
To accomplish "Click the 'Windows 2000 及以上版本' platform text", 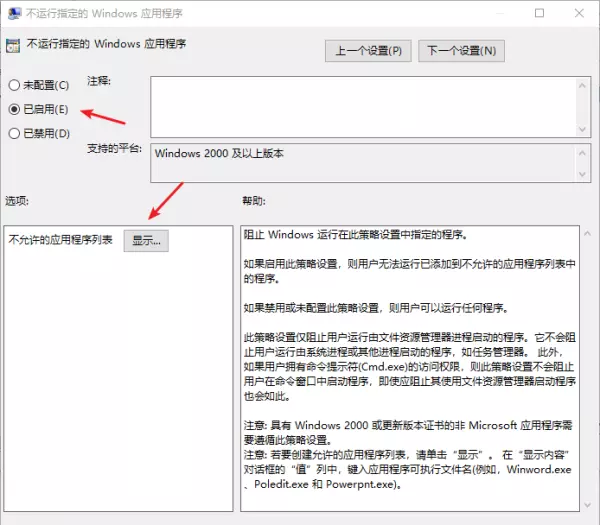I will point(219,153).
